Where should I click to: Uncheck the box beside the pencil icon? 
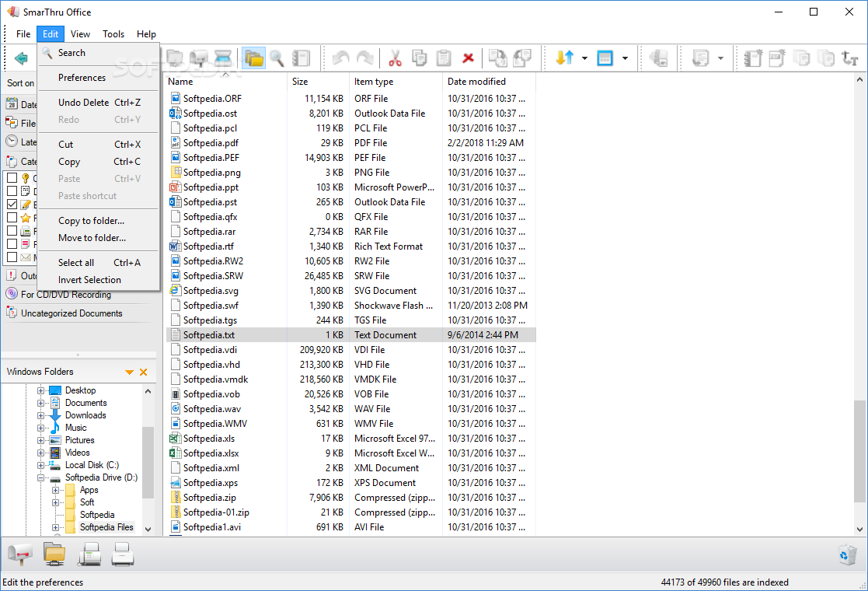(12, 205)
